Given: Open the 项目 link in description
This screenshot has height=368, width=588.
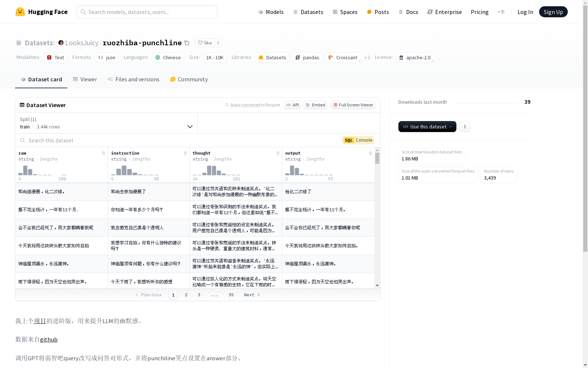Looking at the screenshot, I should tap(40, 321).
